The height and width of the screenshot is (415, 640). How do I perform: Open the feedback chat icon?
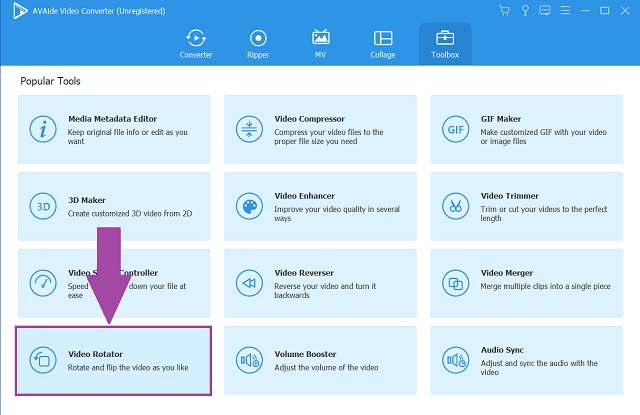point(544,10)
